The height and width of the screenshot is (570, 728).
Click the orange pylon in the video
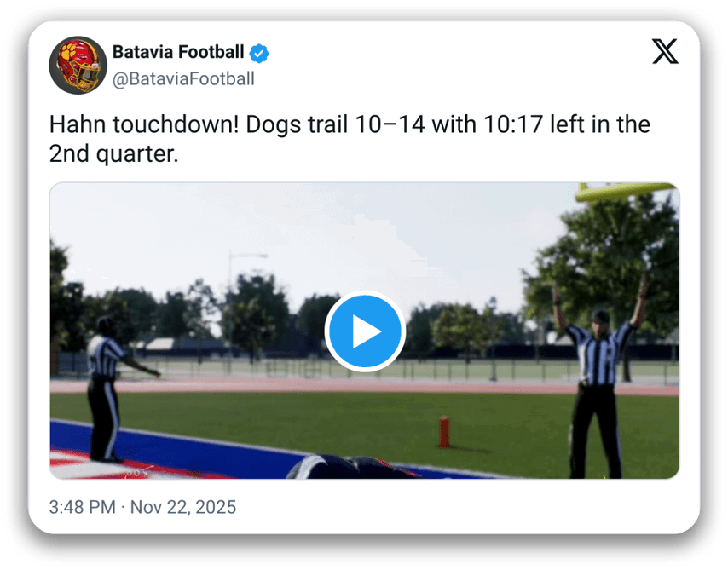click(x=444, y=431)
